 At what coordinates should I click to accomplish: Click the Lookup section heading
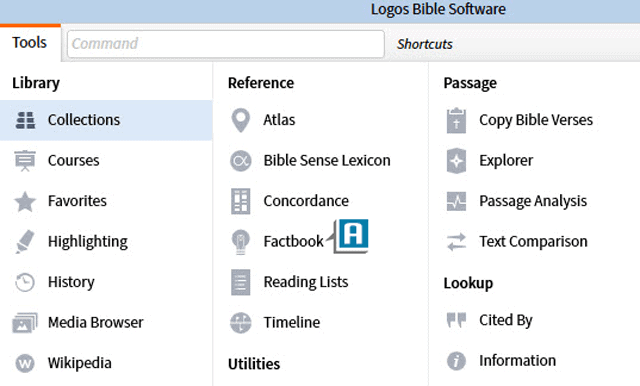[468, 283]
